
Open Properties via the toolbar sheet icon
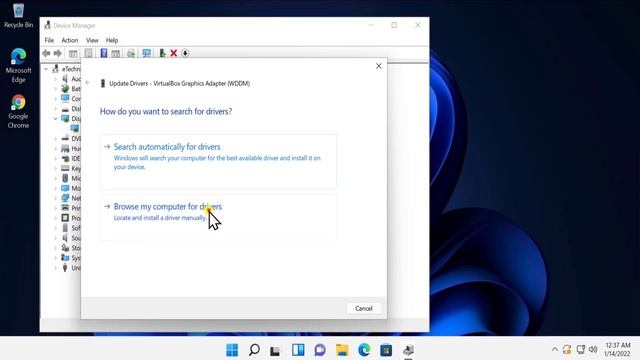(x=88, y=53)
